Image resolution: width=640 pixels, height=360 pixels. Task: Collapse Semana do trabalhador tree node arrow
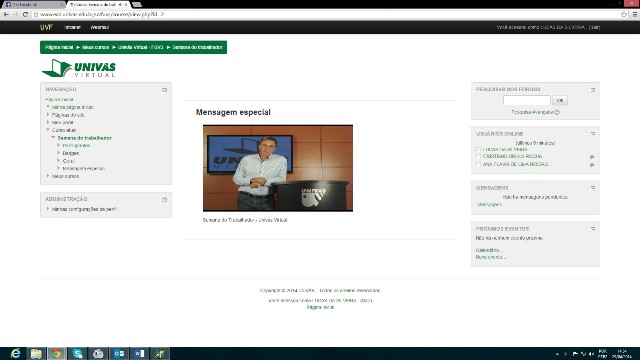point(53,138)
